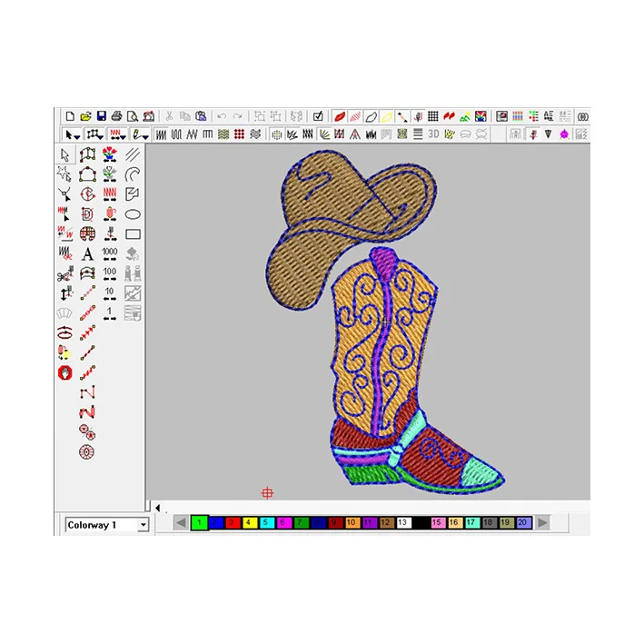Click the magenta flower icon in second toolbar
Viewport: 644px width, 644px height.
click(x=564, y=134)
